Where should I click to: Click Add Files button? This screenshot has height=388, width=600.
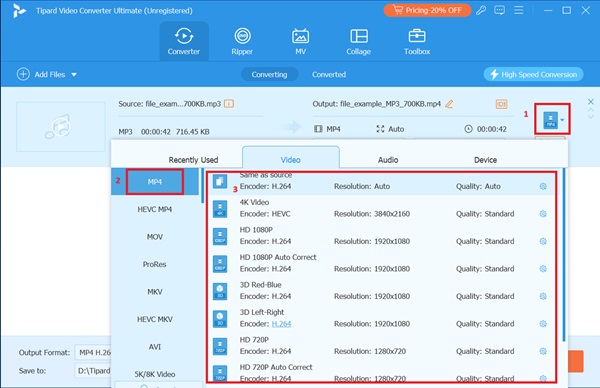click(x=41, y=74)
